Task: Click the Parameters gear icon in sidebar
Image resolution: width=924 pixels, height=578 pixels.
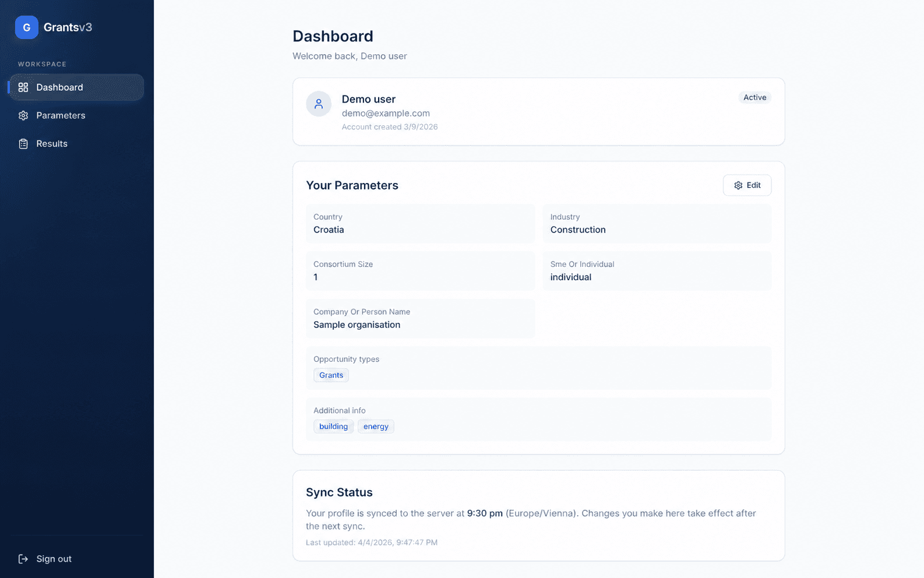Action: point(23,115)
